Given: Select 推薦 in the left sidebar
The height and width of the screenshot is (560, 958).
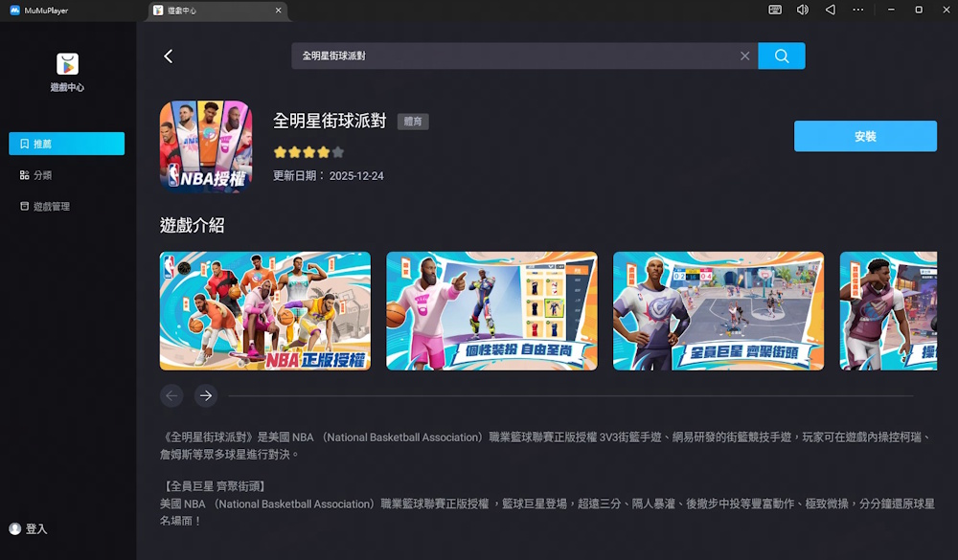Looking at the screenshot, I should point(67,144).
